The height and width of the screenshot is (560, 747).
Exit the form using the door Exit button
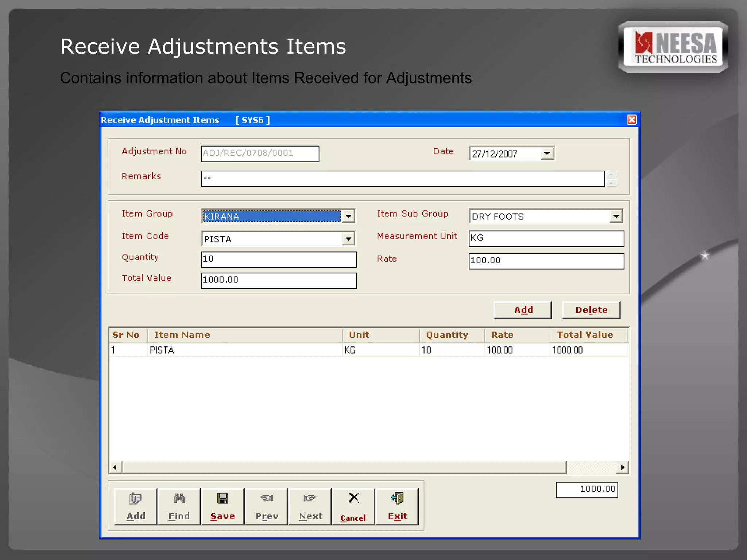tap(397, 506)
